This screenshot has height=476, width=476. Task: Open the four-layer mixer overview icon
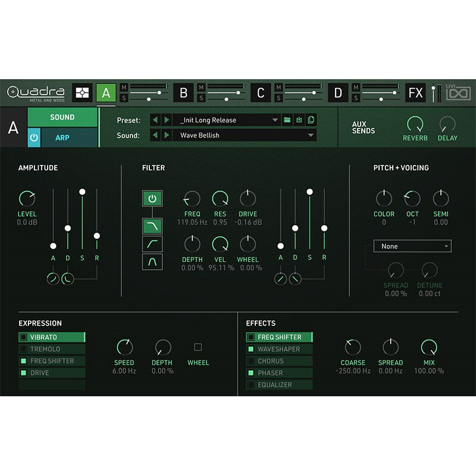click(x=82, y=93)
